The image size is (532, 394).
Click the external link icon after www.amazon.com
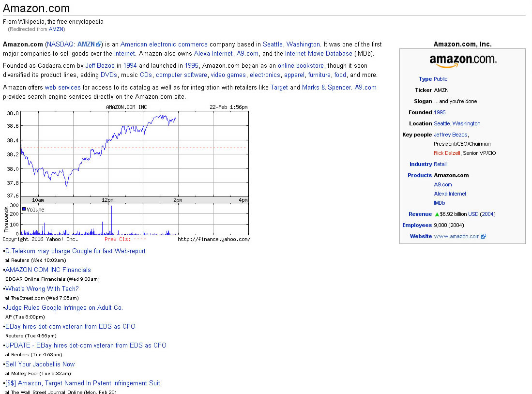coord(484,237)
